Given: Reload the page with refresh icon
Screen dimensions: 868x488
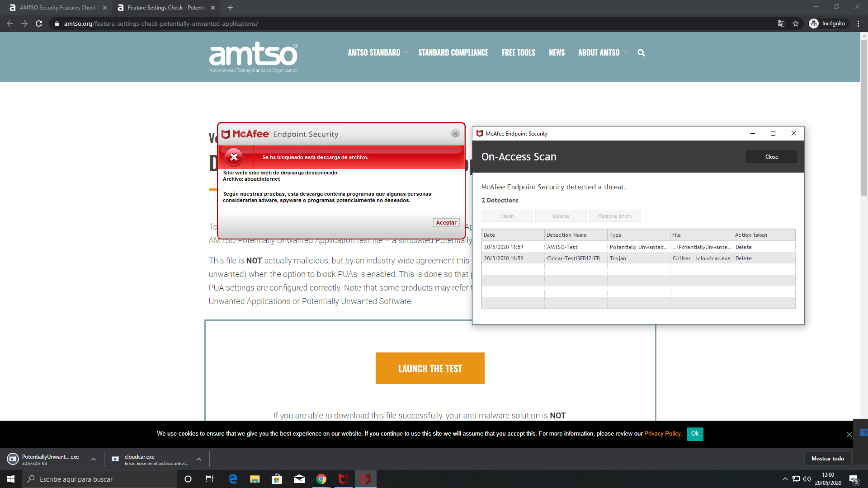Looking at the screenshot, I should 39,23.
